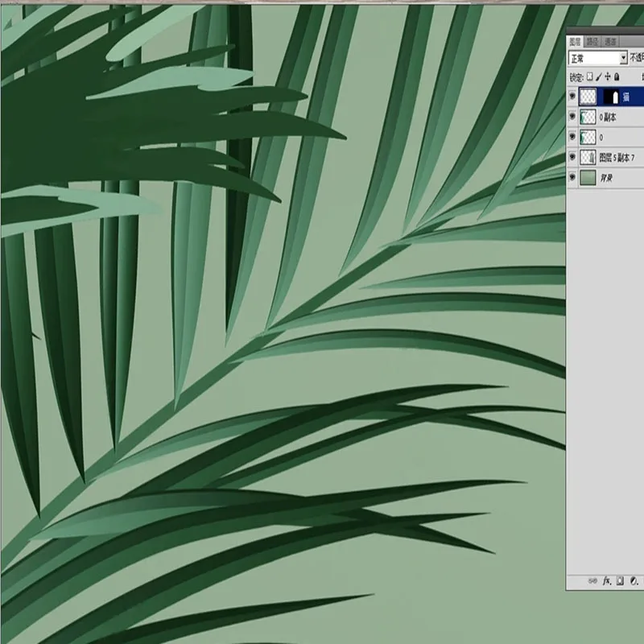Toggle lock position move icon

tap(608, 76)
